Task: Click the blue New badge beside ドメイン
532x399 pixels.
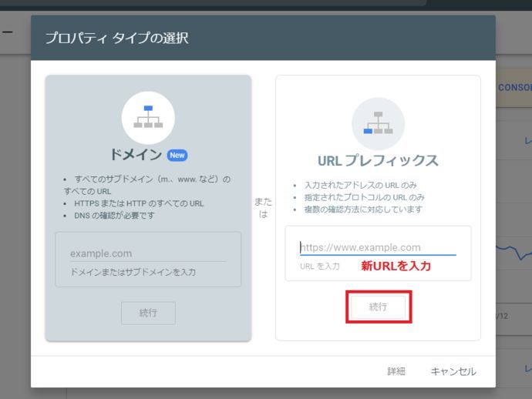Action: [177, 156]
